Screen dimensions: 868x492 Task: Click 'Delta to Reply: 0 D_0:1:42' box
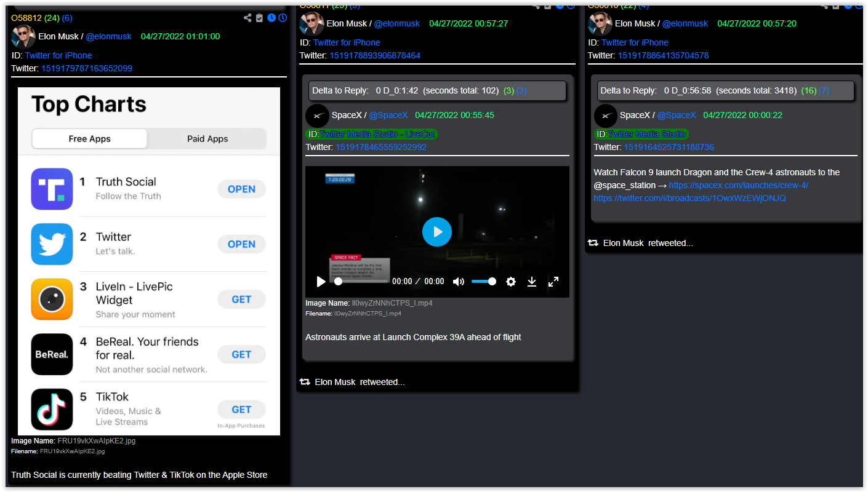point(437,90)
